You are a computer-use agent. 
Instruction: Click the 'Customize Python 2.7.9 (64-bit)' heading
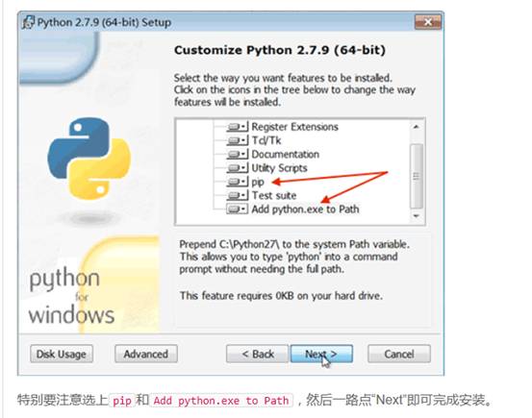pos(280,50)
